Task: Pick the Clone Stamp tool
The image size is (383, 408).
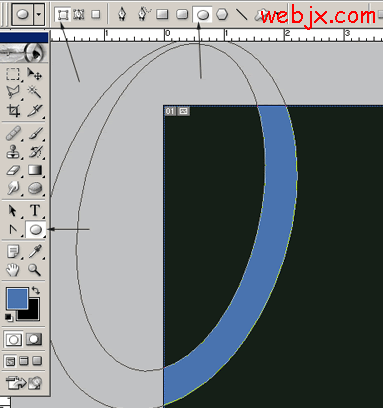Action: (x=13, y=152)
